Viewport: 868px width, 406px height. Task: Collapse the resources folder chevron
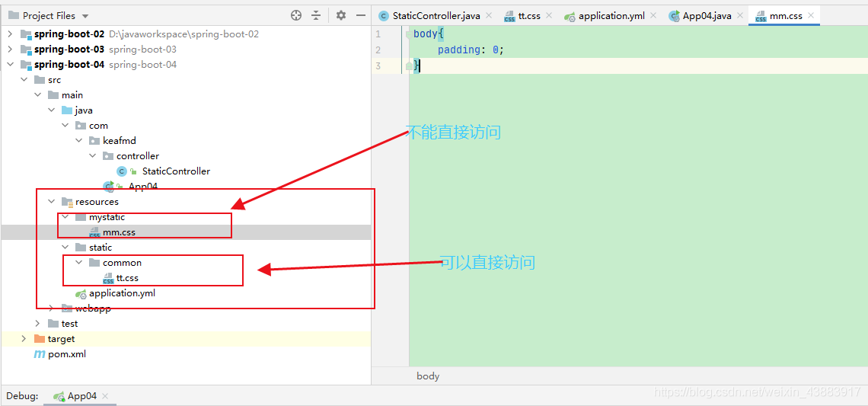pos(52,202)
